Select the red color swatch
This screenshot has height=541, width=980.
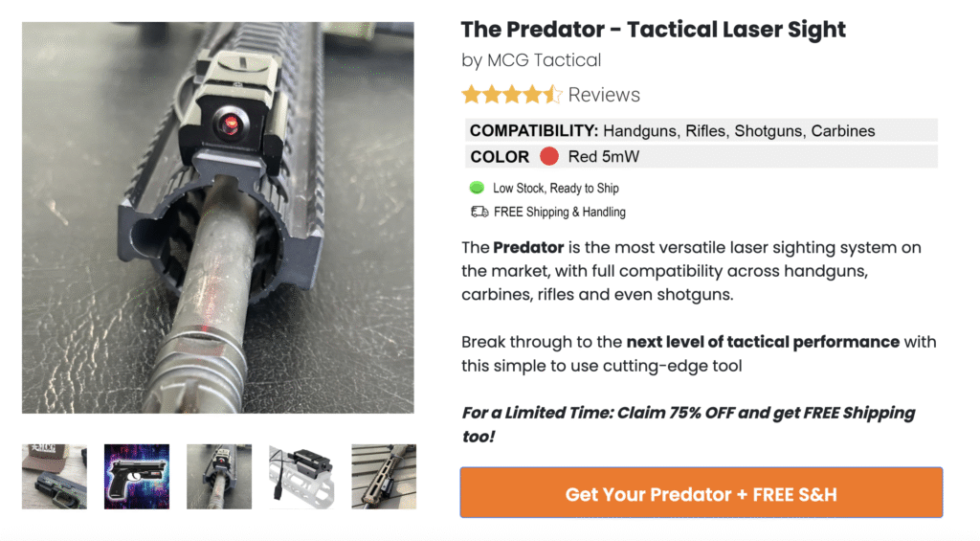tap(549, 157)
